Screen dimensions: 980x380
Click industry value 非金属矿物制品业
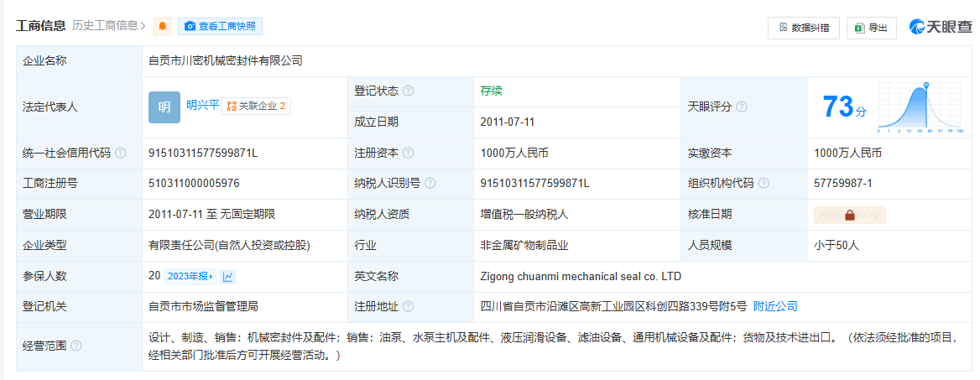pos(524,245)
